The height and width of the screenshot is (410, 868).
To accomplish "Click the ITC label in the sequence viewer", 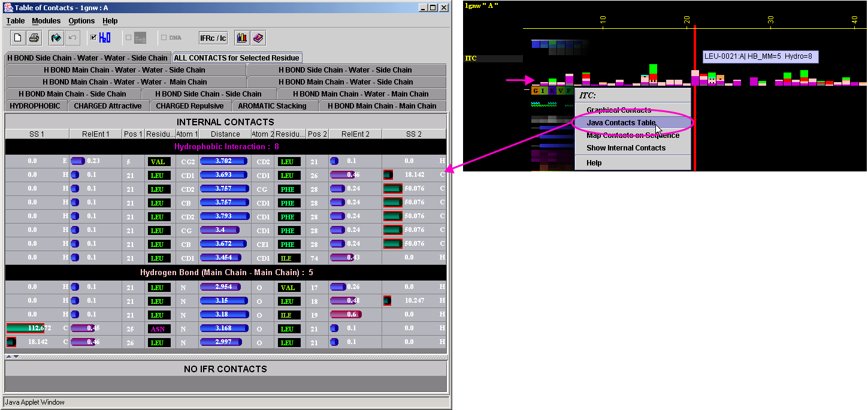I will 471,58.
